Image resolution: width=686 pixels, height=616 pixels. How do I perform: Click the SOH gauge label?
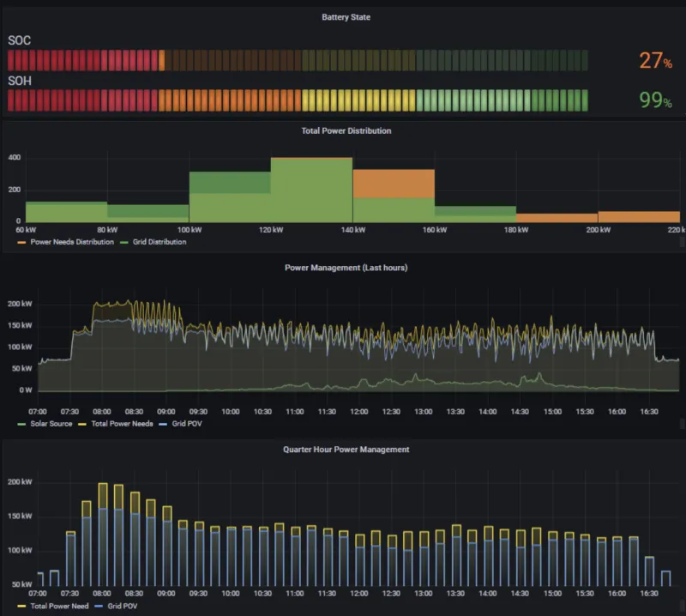(x=20, y=81)
